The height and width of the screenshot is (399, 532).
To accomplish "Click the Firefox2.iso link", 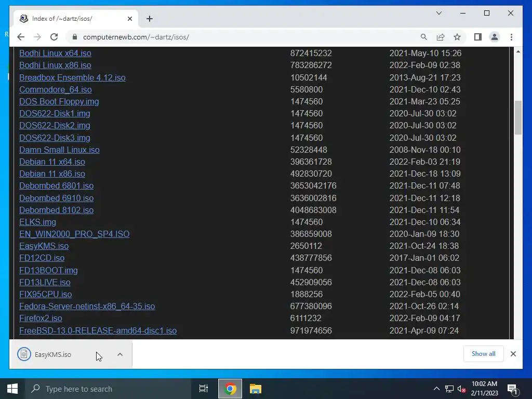I will pyautogui.click(x=41, y=318).
